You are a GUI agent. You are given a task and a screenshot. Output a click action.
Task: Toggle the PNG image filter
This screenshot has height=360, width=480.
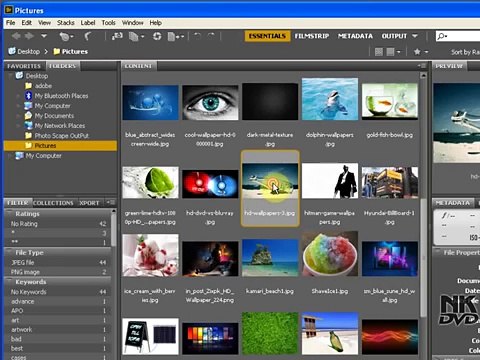pyautogui.click(x=58, y=272)
